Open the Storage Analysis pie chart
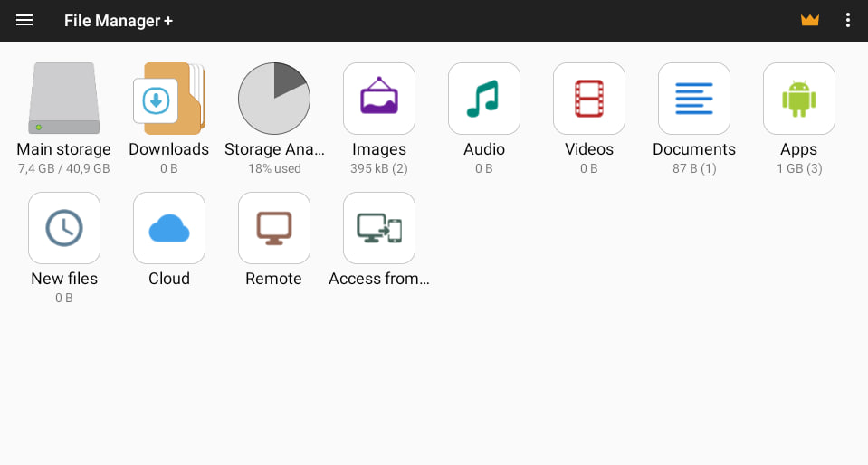 (x=273, y=99)
